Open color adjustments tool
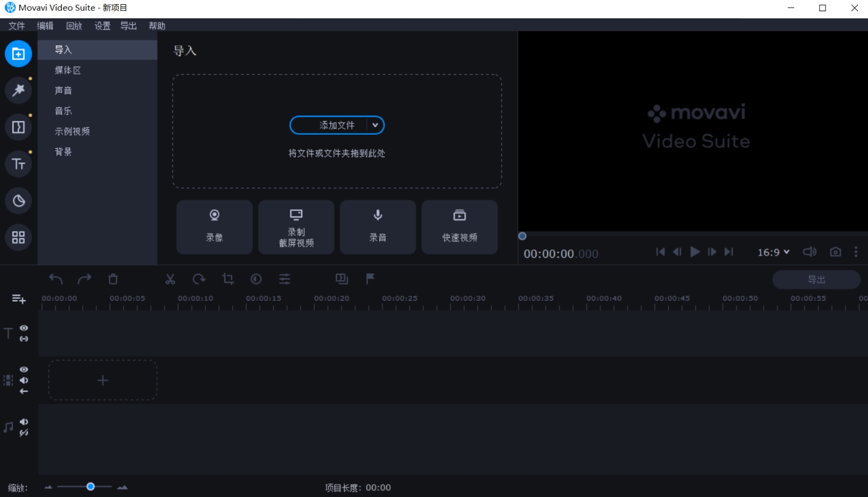This screenshot has width=868, height=497. tap(256, 279)
